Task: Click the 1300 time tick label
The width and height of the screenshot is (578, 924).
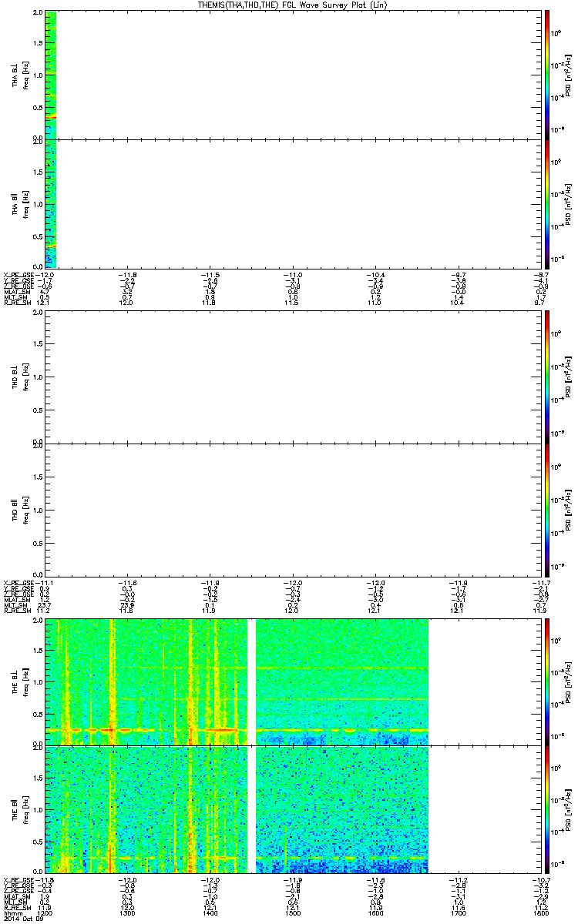Action: (127, 914)
